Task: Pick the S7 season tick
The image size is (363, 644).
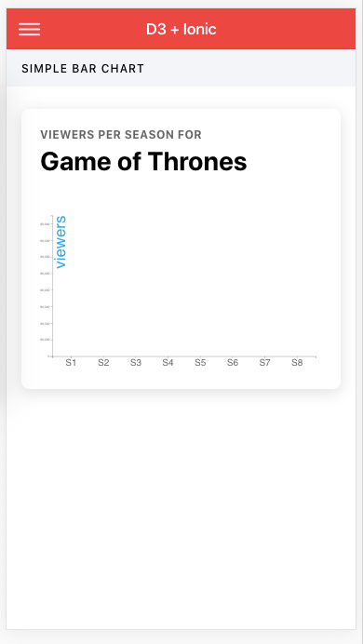Action: [265, 363]
